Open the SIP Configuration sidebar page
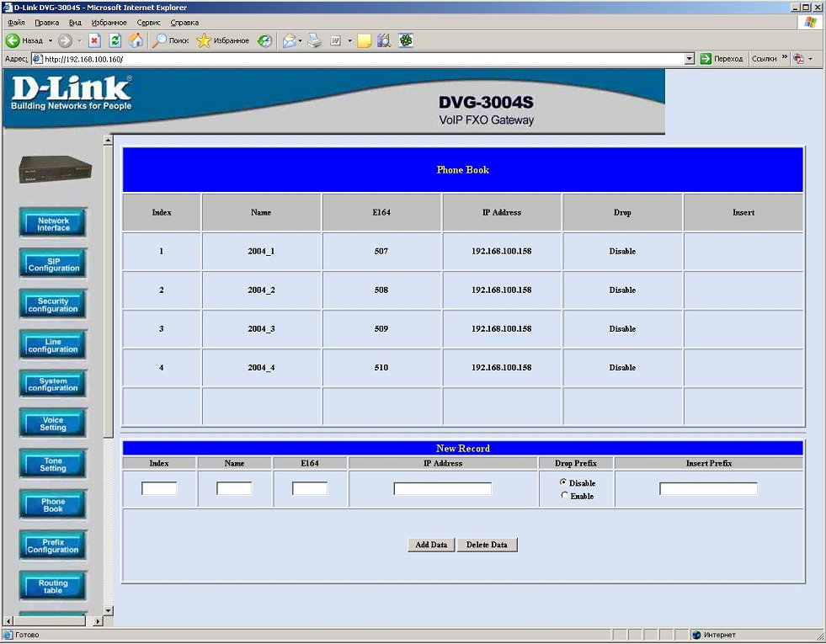The image size is (826, 644). [x=53, y=264]
